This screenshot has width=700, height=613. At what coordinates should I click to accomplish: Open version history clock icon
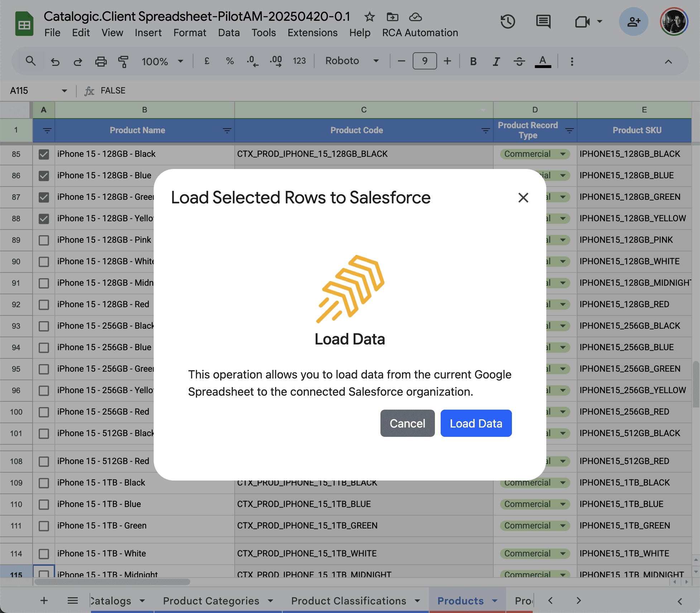[x=508, y=22]
